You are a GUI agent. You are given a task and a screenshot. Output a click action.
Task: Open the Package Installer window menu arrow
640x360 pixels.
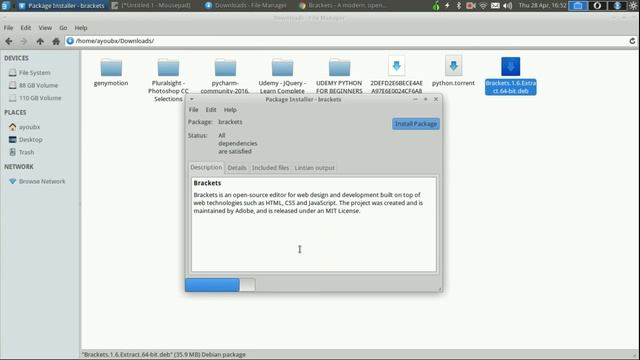click(191, 99)
